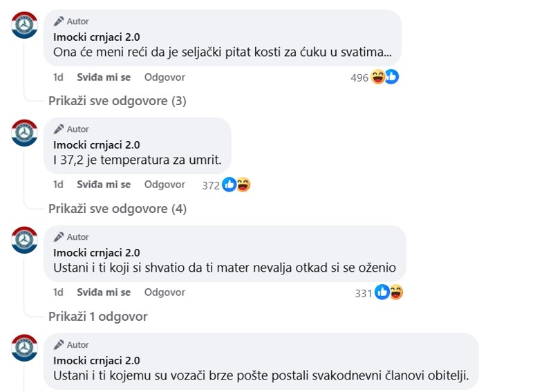Click the '1d' timestamp on the 'mater nevalja' comment
Screen dimensions: 553x392
click(58, 292)
